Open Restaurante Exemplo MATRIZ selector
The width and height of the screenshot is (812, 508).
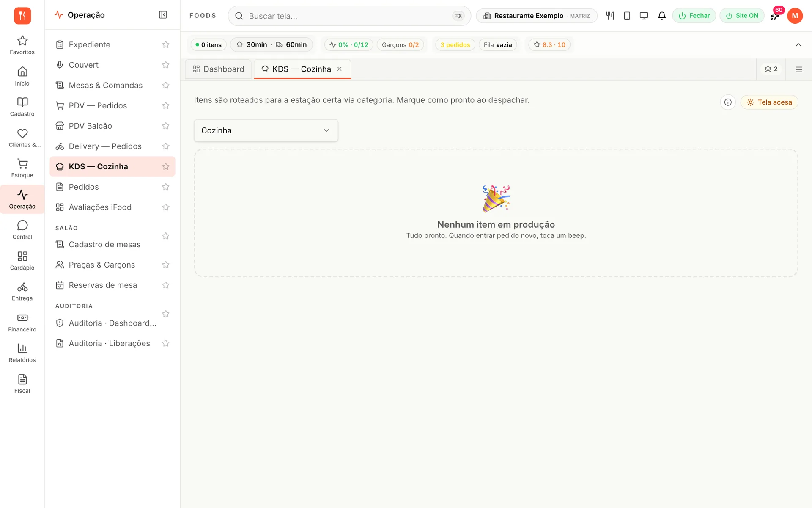coord(537,16)
